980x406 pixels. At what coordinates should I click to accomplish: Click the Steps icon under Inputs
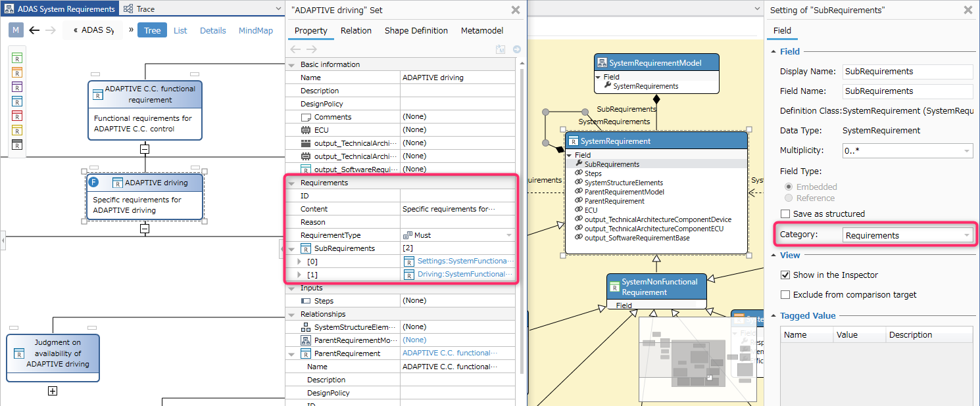305,301
